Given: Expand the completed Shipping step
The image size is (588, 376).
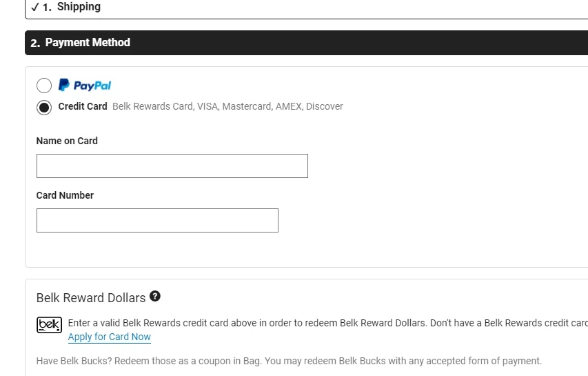Looking at the screenshot, I should (79, 7).
